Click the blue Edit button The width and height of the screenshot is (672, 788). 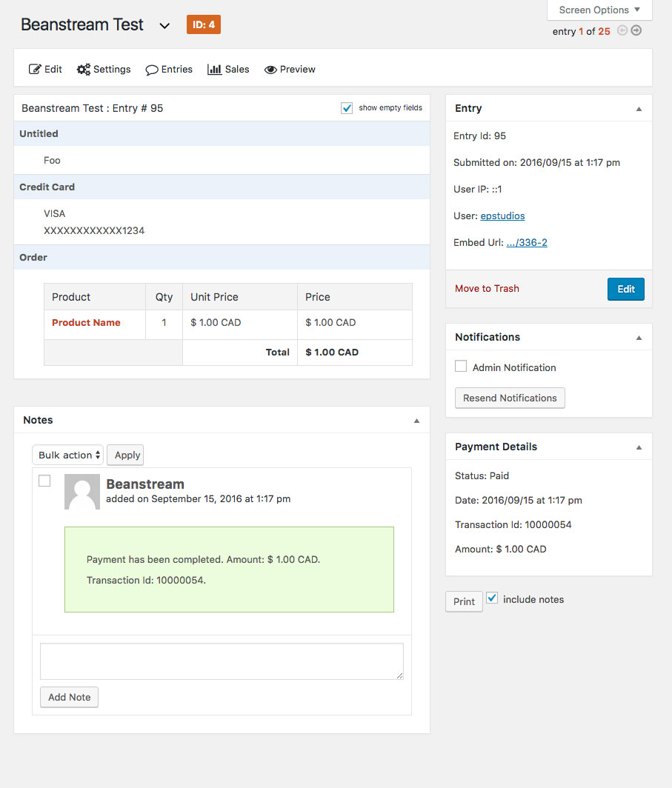click(x=626, y=289)
